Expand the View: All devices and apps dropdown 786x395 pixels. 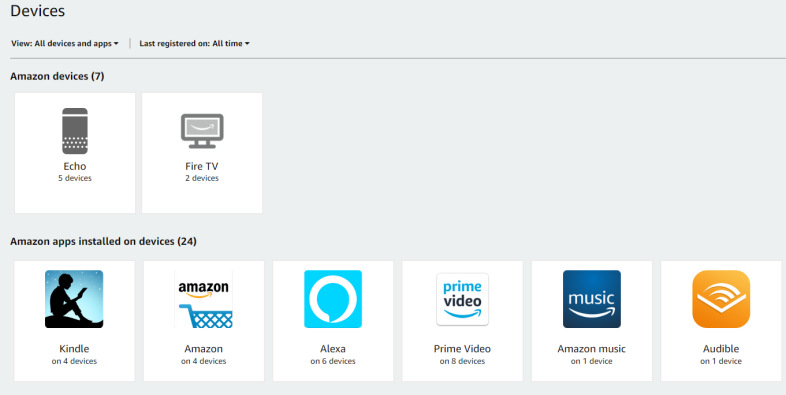click(65, 44)
